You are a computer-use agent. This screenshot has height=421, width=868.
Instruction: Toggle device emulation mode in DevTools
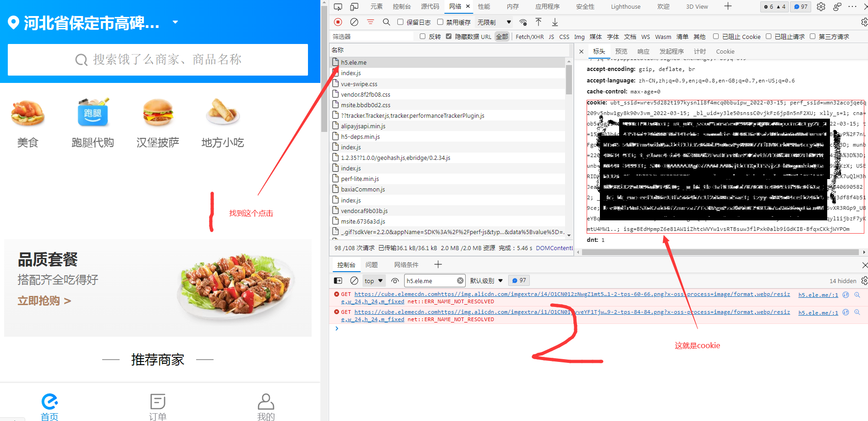[353, 6]
